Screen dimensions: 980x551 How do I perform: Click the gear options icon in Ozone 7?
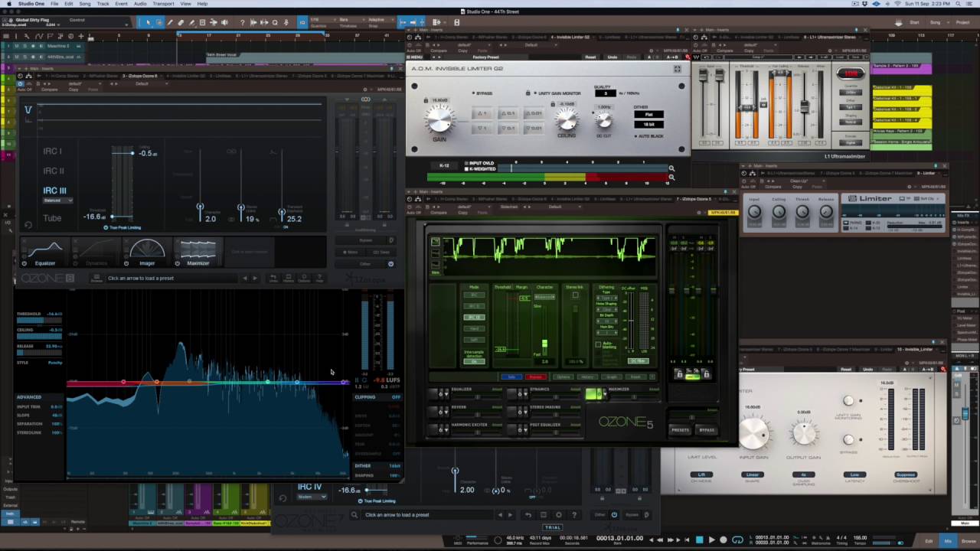pos(559,515)
